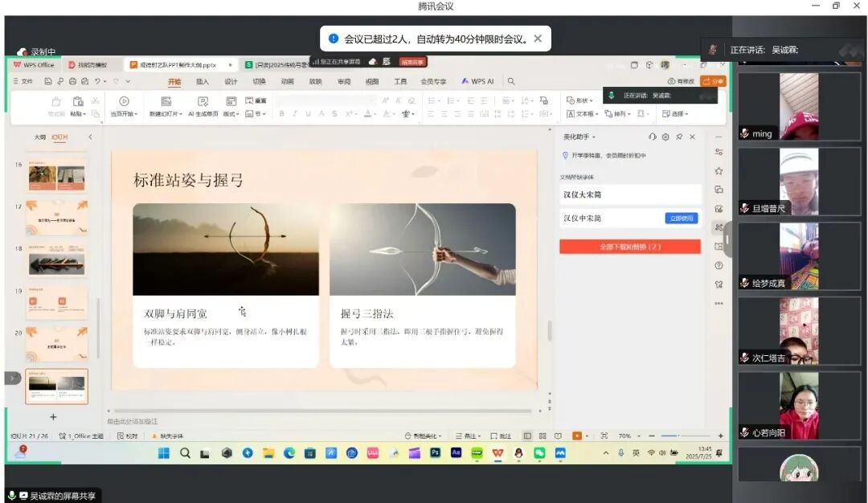Image resolution: width=868 pixels, height=503 pixels.
Task: Open 美化助手 panel settings gear
Action: tap(665, 137)
